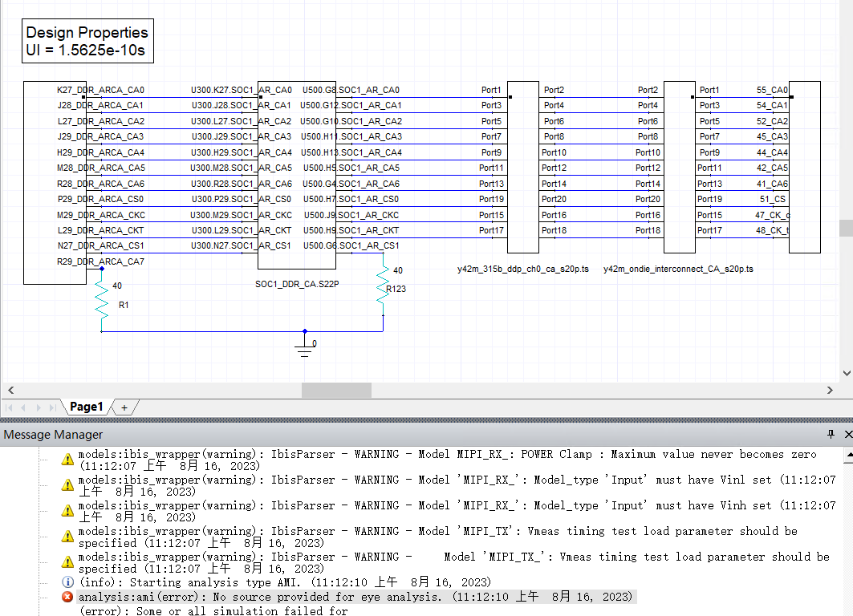Select the warning message about Vinl set
The width and height of the screenshot is (853, 616).
tap(457, 485)
